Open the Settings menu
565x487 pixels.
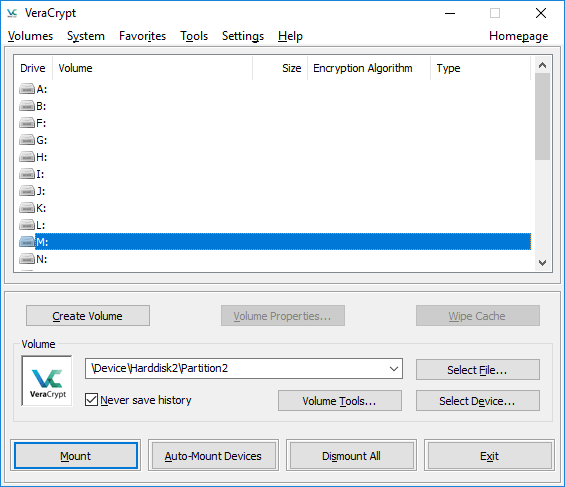(243, 36)
